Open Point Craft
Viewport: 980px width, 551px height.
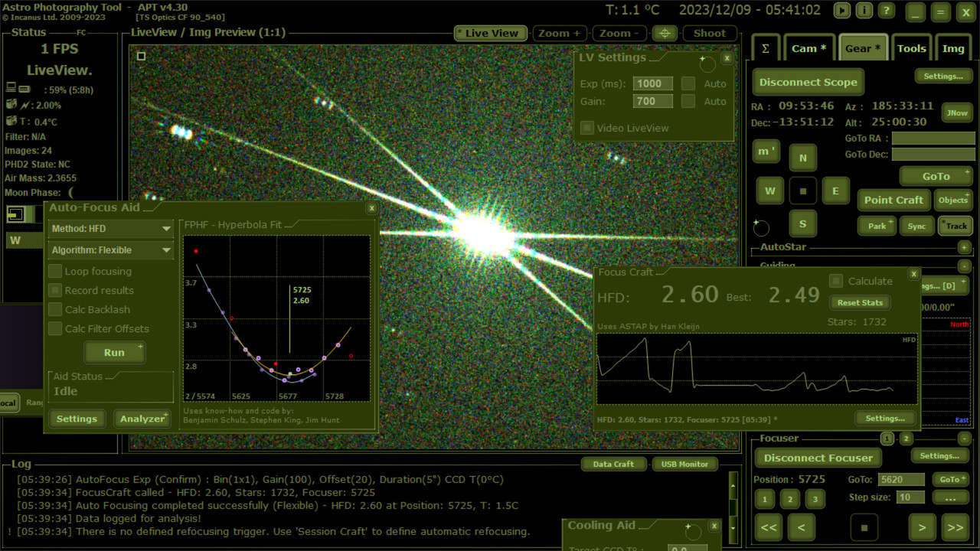[893, 200]
